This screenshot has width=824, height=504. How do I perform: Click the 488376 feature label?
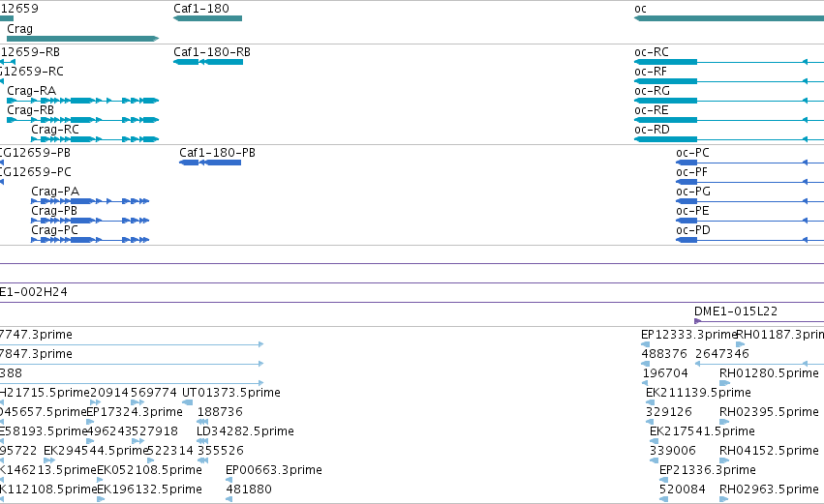pyautogui.click(x=664, y=354)
